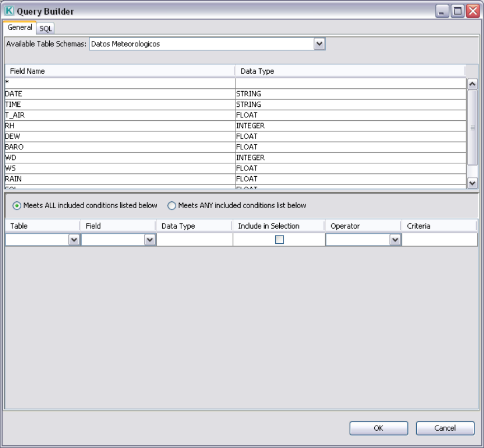Click the Cancel button
484x448 pixels.
point(445,428)
